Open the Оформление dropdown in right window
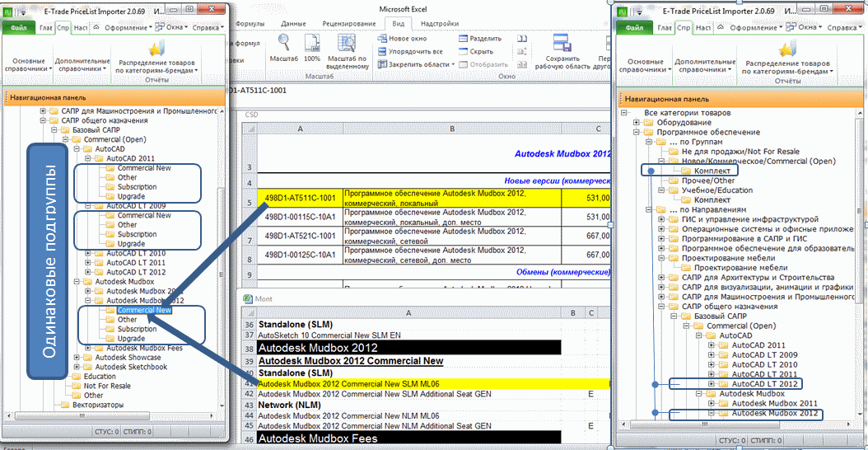Screen dimensions: 868x450 (x=756, y=26)
